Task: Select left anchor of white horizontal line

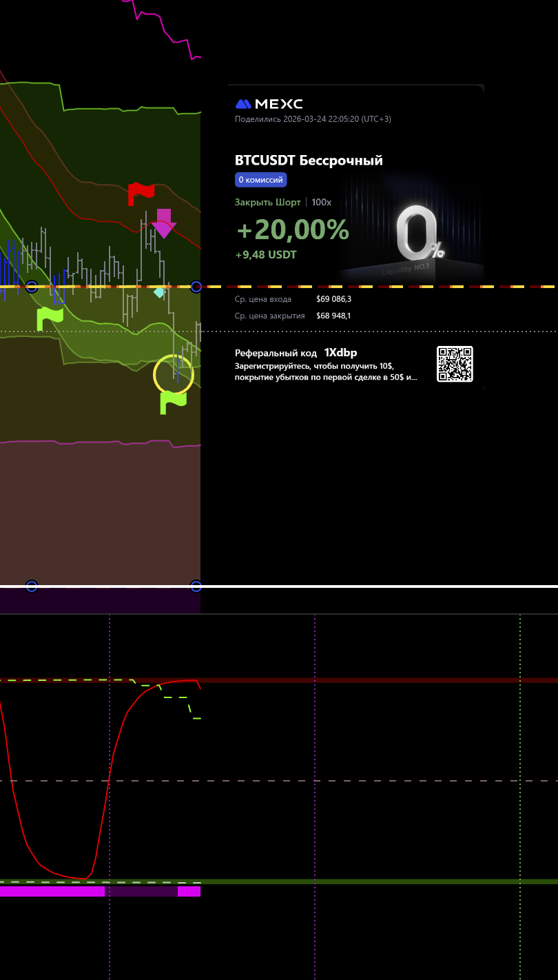Action: click(31, 586)
